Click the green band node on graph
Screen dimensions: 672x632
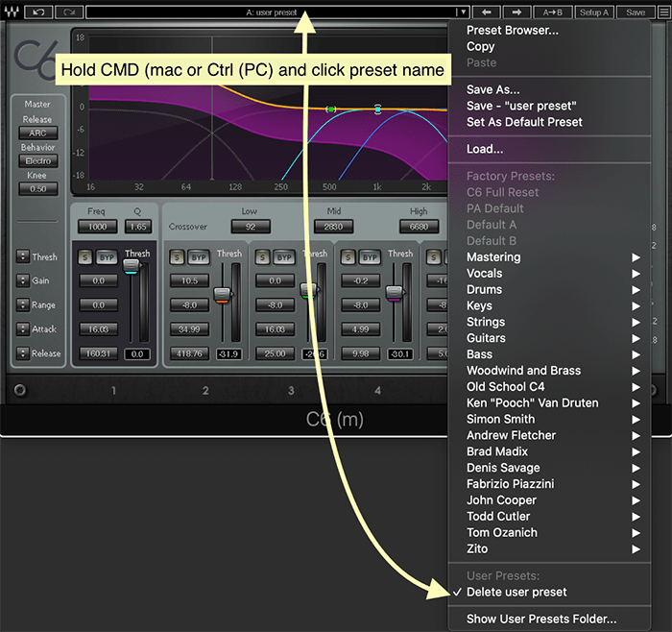point(331,109)
